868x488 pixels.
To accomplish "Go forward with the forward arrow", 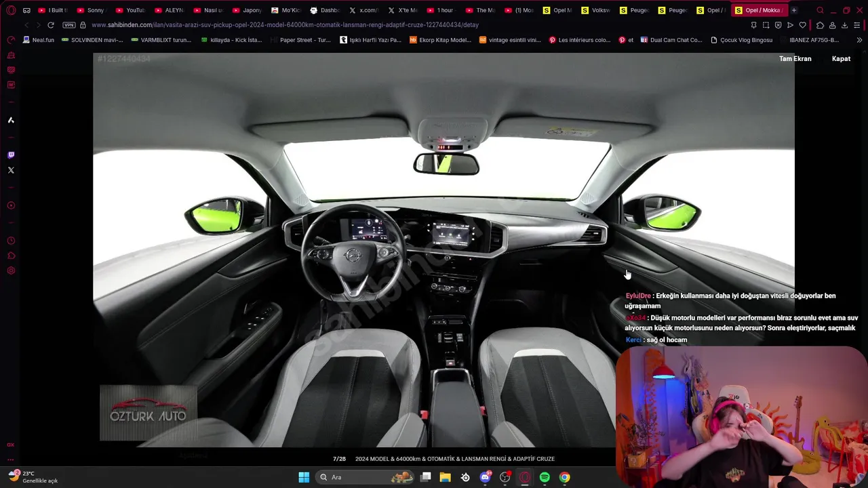I will (38, 25).
